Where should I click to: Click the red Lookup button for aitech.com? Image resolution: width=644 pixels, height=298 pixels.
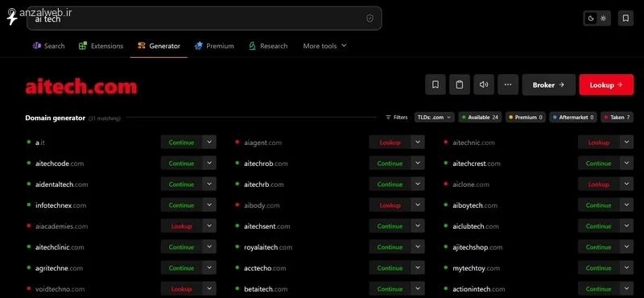pyautogui.click(x=606, y=85)
